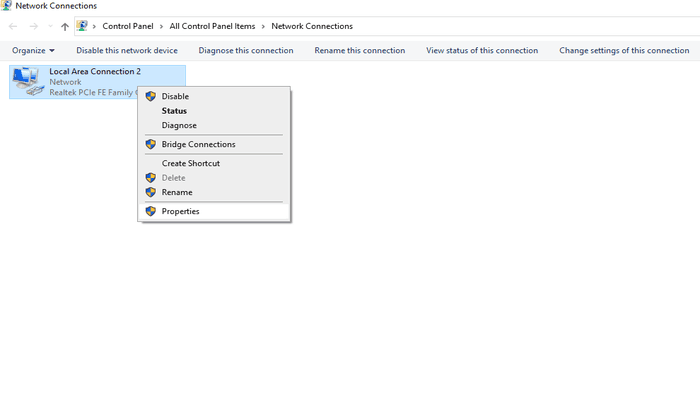700x394 pixels.
Task: Click Rename this connection in toolbar
Action: (360, 50)
